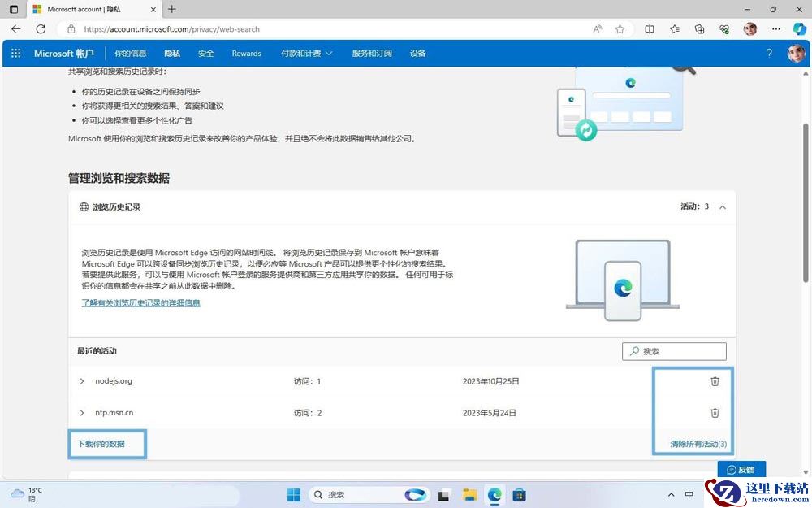
Task: Open 安全 nav item
Action: pos(206,54)
